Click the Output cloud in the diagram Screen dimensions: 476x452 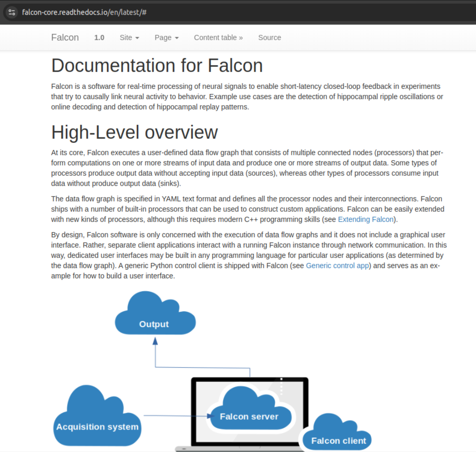(x=155, y=313)
